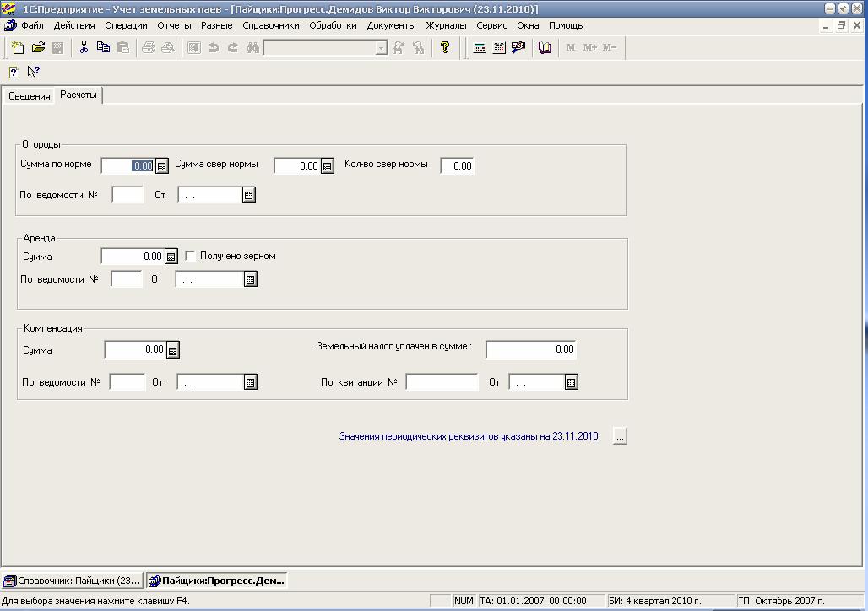Click the Cut scissors icon
868x611 pixels.
click(84, 47)
